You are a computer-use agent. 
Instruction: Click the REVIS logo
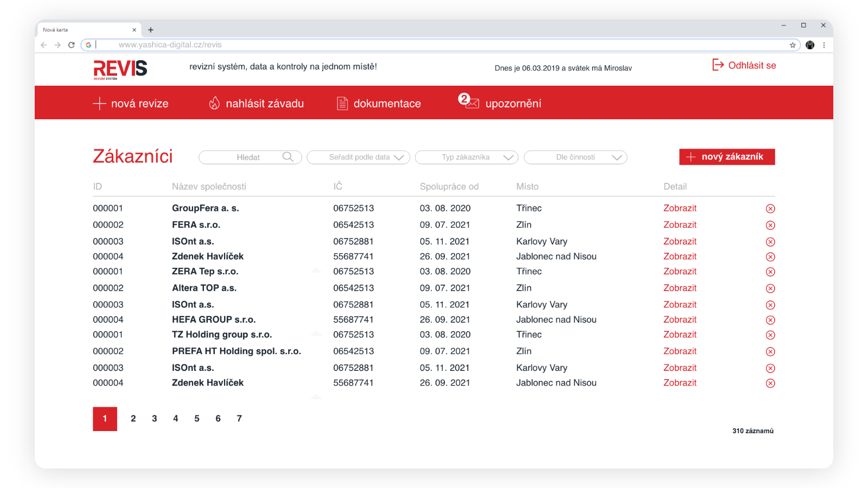120,69
